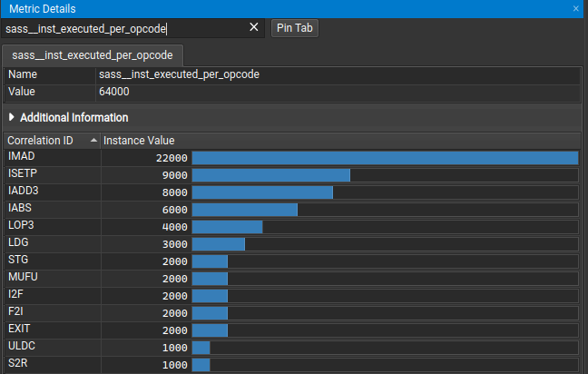This screenshot has height=374, width=588.
Task: Select the LOP3 opcode row
Action: click(x=292, y=227)
